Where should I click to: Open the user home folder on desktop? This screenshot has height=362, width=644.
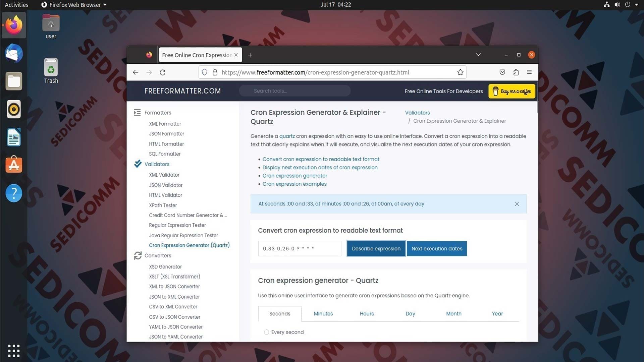tap(51, 27)
